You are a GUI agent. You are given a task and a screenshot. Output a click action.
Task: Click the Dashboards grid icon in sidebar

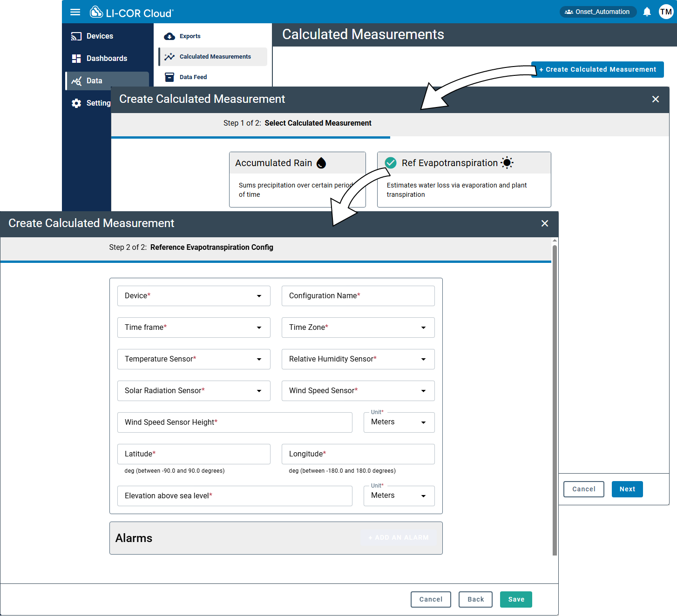point(76,59)
